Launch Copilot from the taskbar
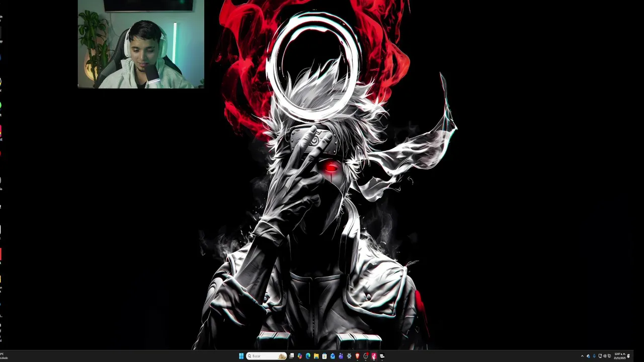The image size is (644, 362). click(x=299, y=356)
